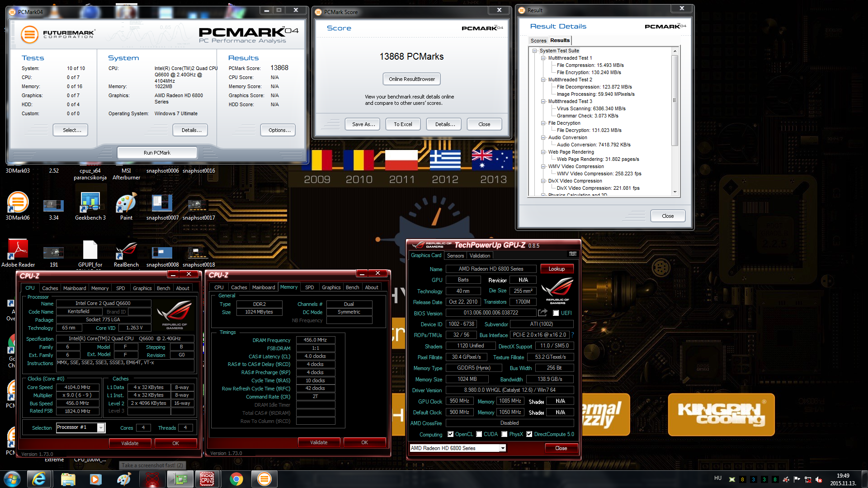Click Select... button under Tests
The image size is (868, 488).
coord(71,130)
